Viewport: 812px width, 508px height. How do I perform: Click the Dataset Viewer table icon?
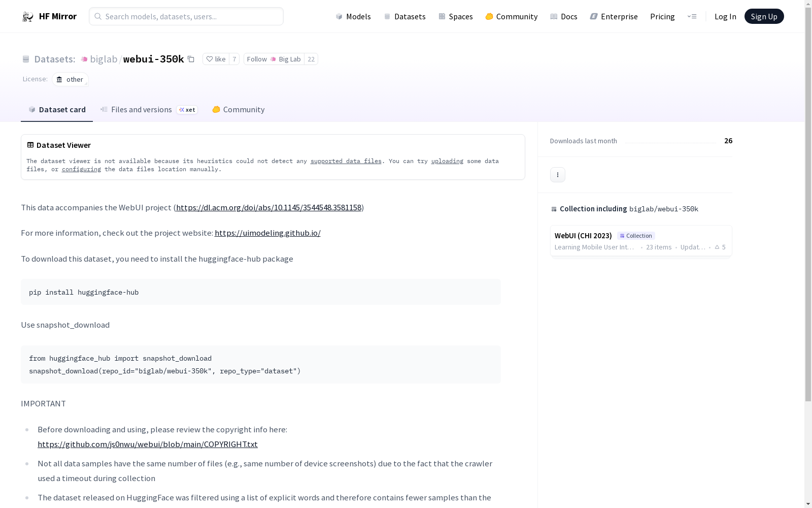tap(30, 145)
